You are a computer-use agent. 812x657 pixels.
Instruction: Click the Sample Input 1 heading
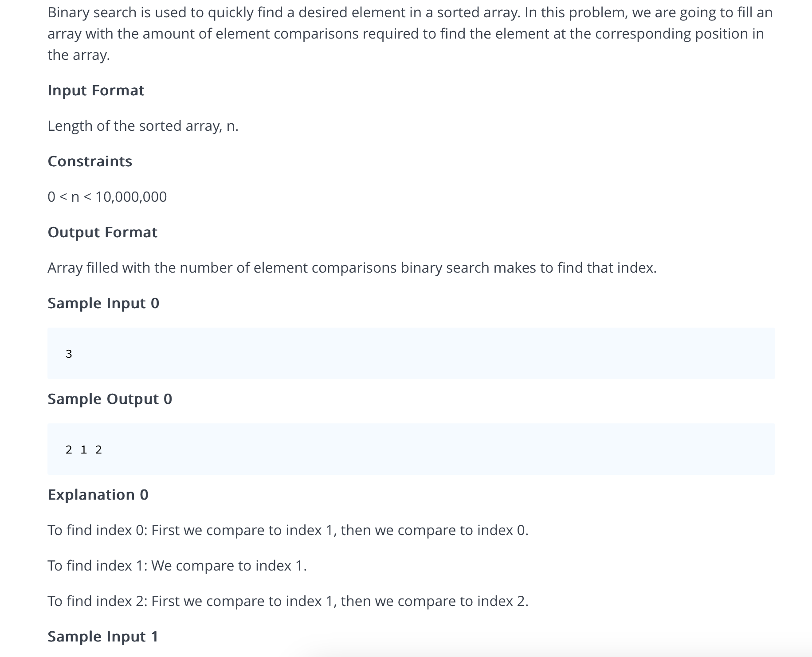[103, 637]
